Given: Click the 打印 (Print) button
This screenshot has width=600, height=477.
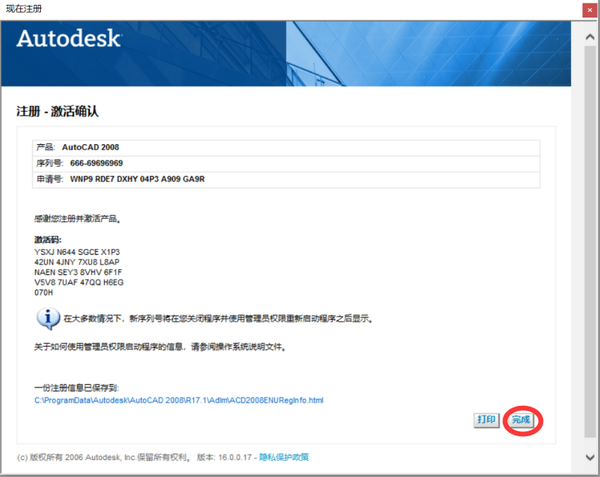Looking at the screenshot, I should [x=486, y=420].
